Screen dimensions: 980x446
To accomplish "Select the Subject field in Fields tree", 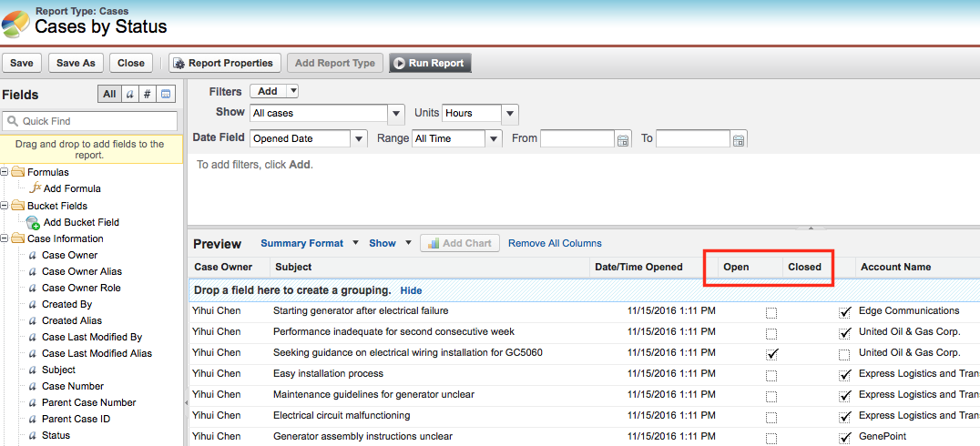I will [59, 370].
